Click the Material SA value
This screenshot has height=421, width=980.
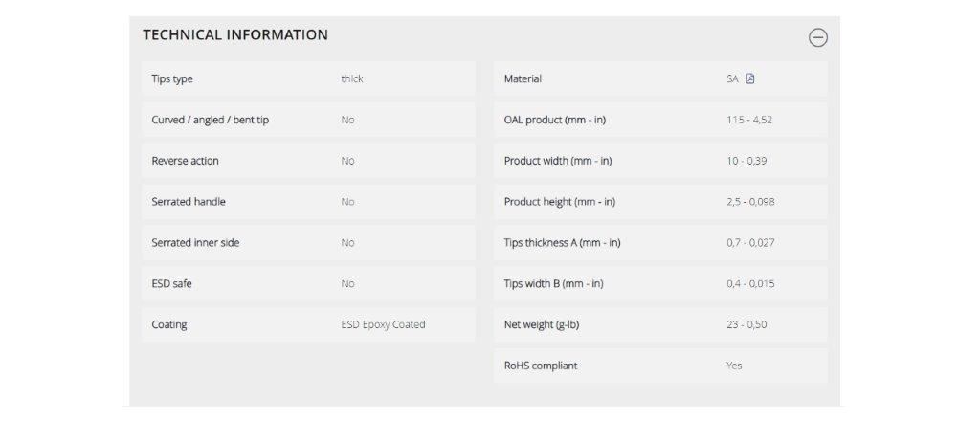point(732,78)
